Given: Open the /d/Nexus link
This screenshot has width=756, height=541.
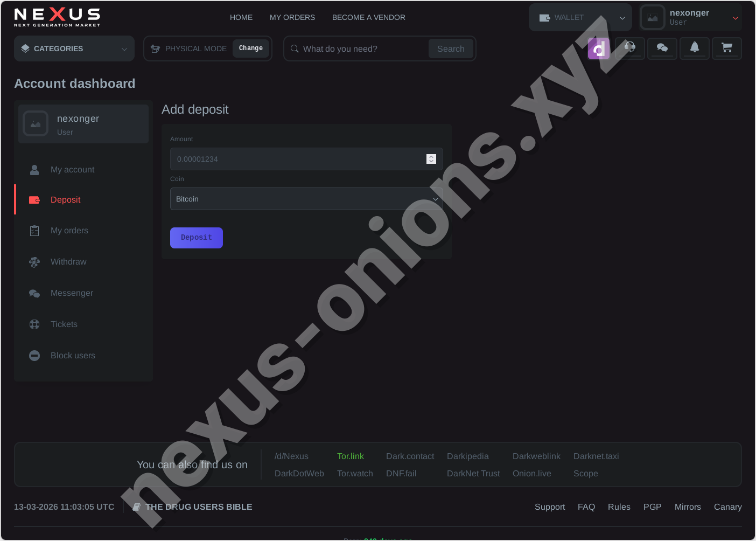Looking at the screenshot, I should tap(291, 456).
